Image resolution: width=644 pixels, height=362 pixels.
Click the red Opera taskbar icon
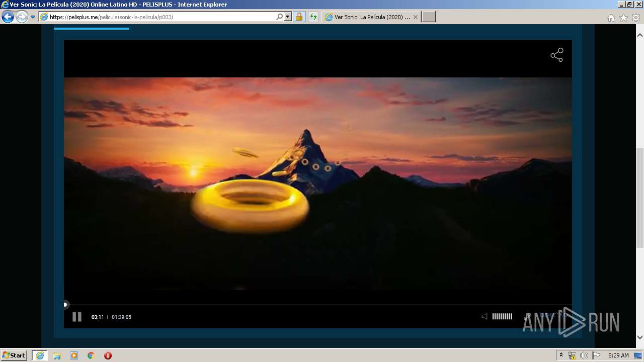pyautogui.click(x=108, y=355)
